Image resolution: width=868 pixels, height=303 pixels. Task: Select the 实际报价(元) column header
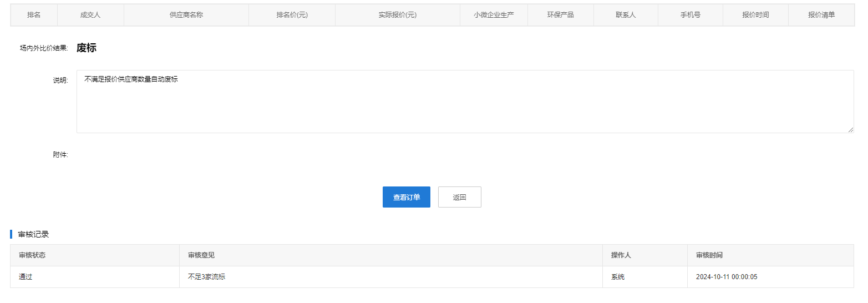[397, 15]
